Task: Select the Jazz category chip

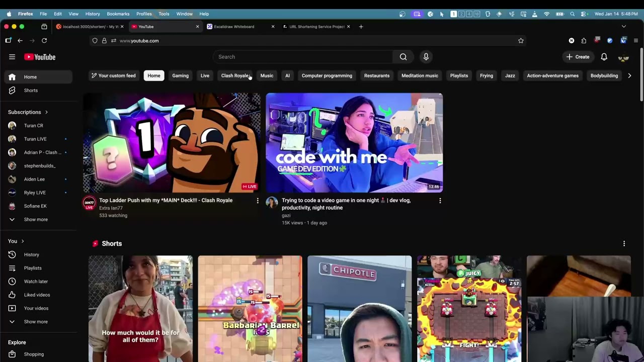Action: [510, 76]
